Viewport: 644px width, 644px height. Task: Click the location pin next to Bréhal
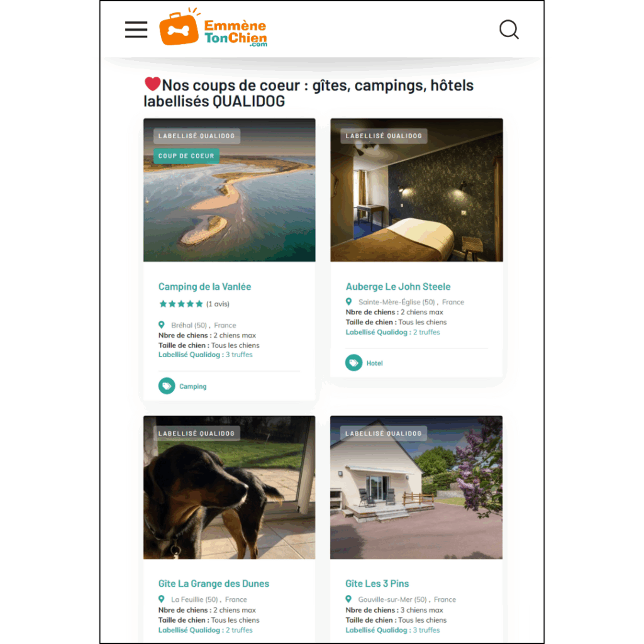pyautogui.click(x=162, y=325)
